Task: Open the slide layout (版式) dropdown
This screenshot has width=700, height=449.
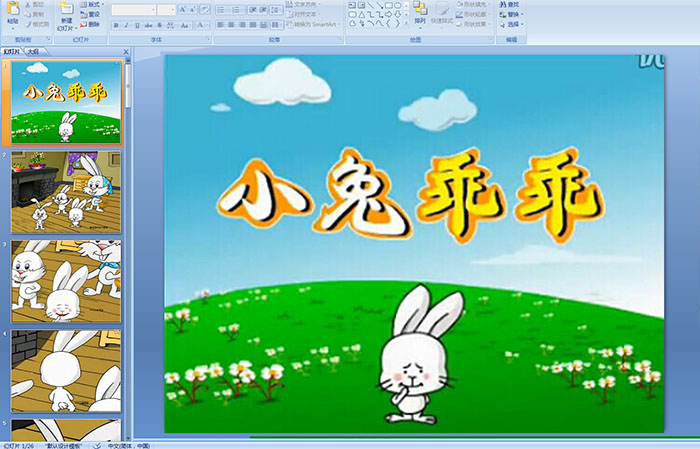Action: [92, 4]
